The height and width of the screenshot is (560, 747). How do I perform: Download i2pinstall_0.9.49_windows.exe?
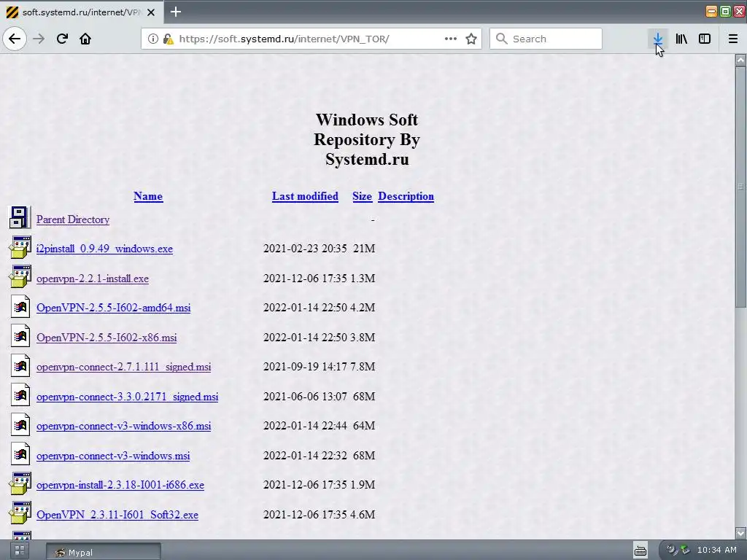104,249
